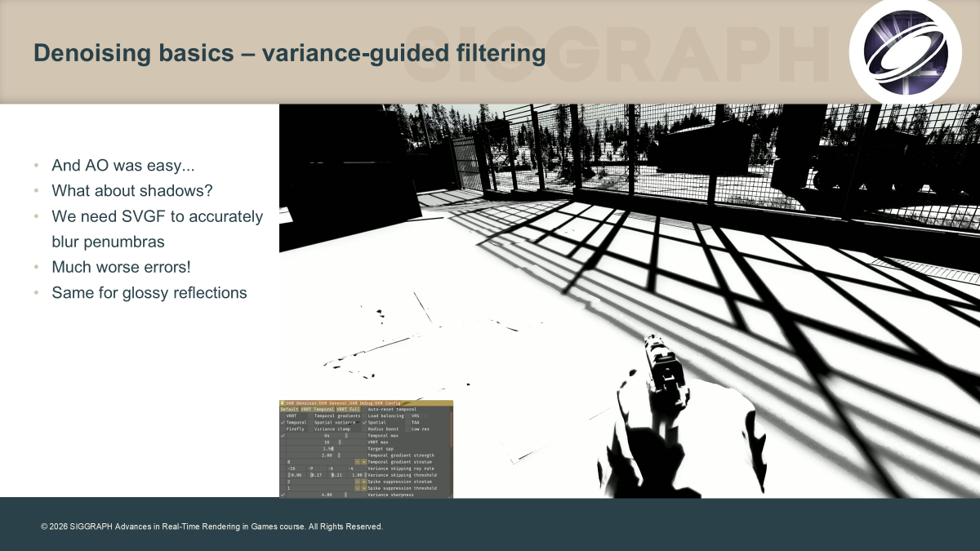980x551 pixels.
Task: Enable the Temporal gradients checkbox
Action: [x=310, y=415]
